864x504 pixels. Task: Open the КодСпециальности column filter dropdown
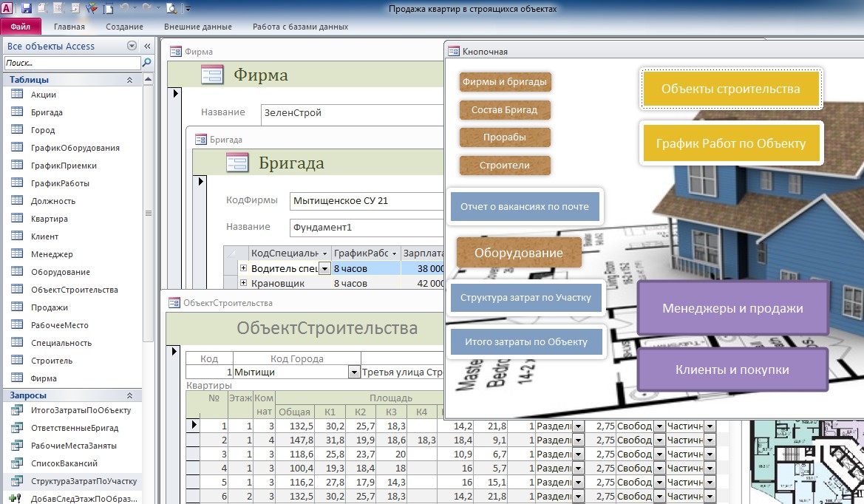click(x=323, y=253)
